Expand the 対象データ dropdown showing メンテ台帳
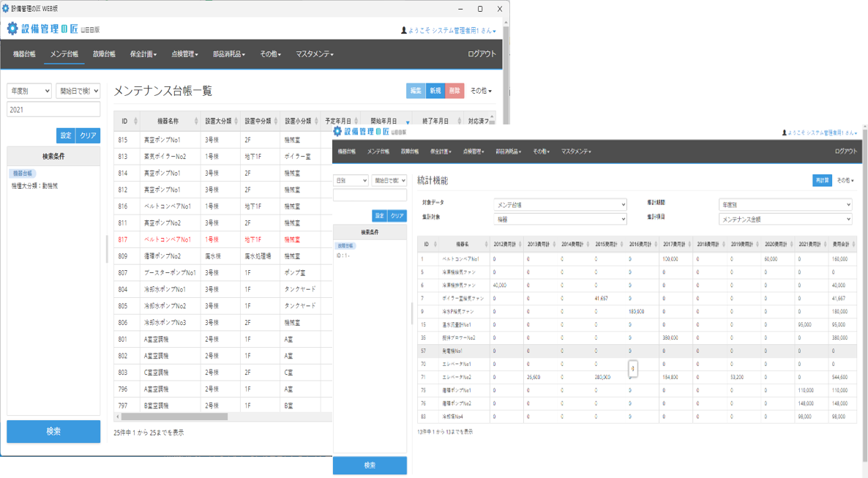The width and height of the screenshot is (868, 478). [561, 205]
